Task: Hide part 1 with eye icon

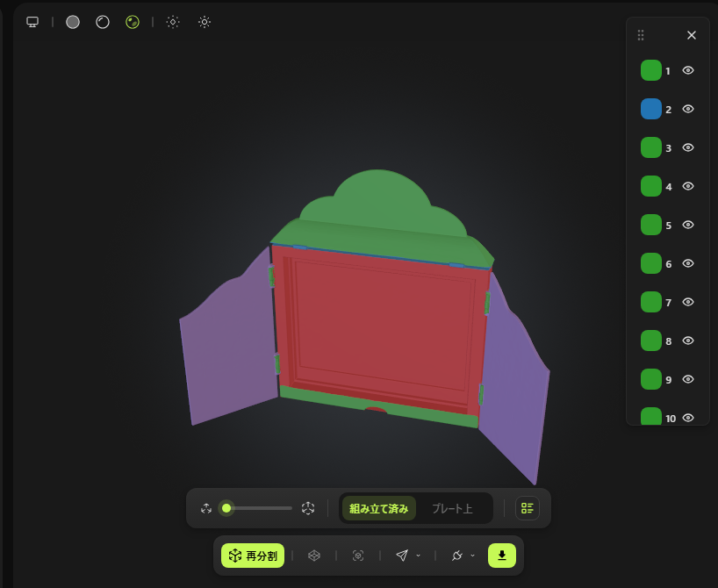Action: (688, 70)
